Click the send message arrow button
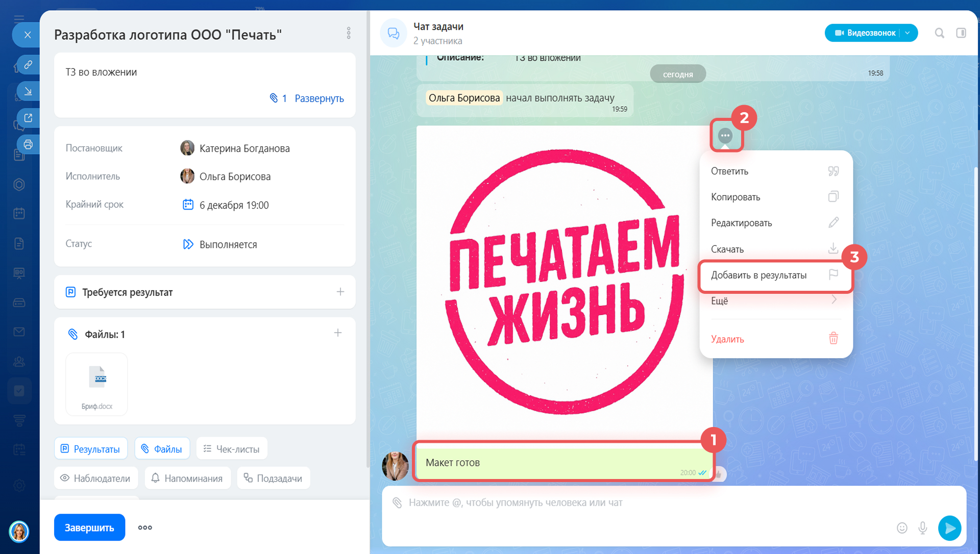This screenshot has height=554, width=980. click(x=949, y=528)
